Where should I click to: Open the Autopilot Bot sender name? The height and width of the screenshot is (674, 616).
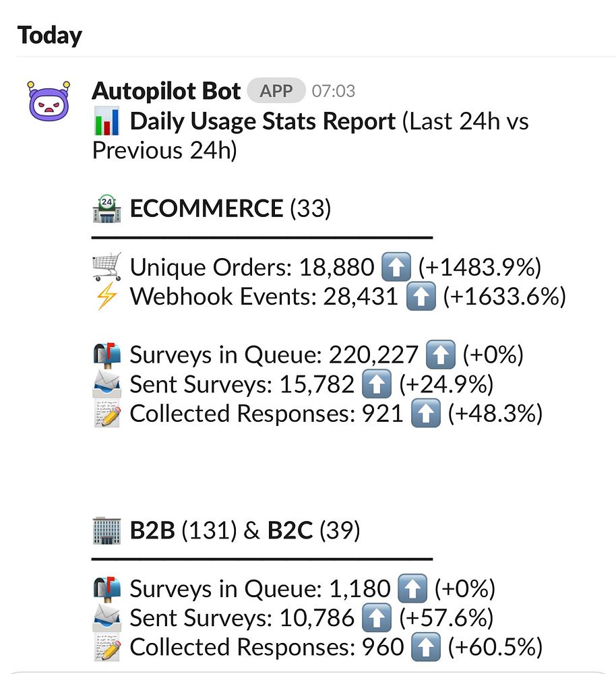tap(166, 91)
